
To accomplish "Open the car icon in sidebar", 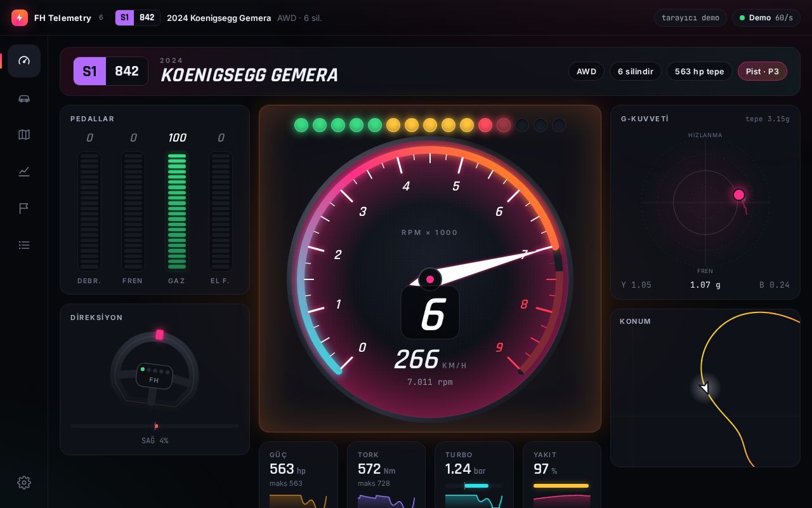I will (24, 98).
